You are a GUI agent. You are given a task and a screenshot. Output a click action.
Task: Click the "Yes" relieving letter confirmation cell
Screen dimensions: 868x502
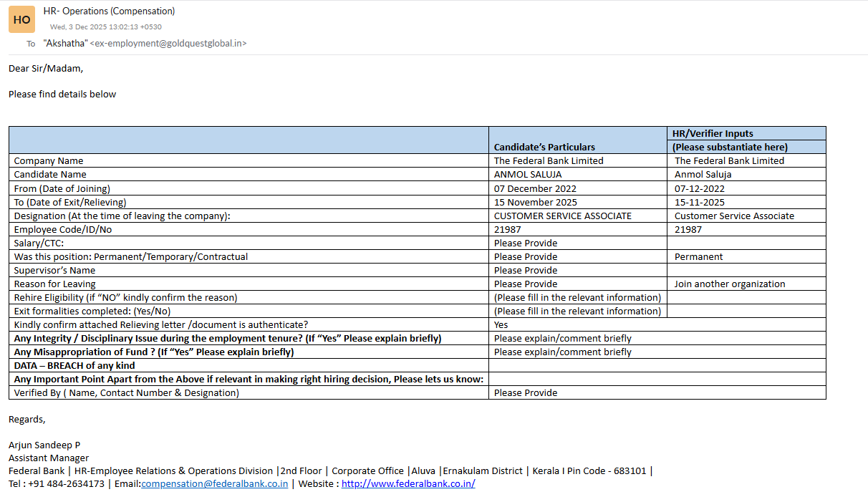click(501, 324)
